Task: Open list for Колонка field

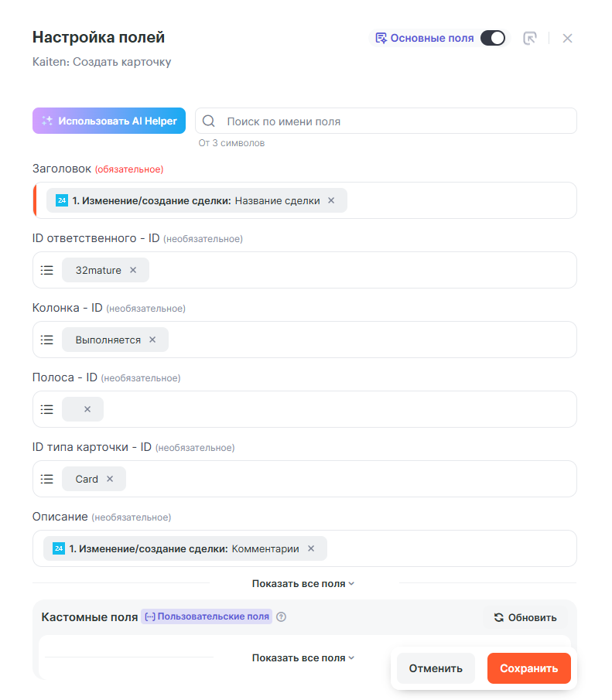Action: 47,340
